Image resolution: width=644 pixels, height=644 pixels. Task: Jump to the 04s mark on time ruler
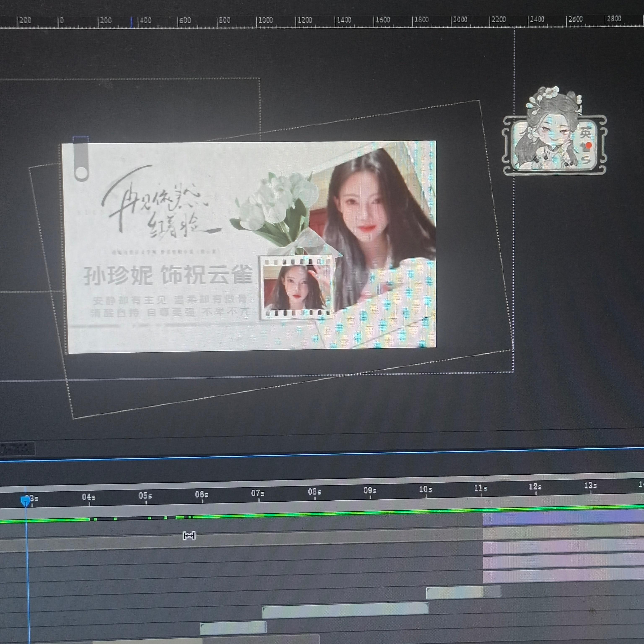click(88, 497)
